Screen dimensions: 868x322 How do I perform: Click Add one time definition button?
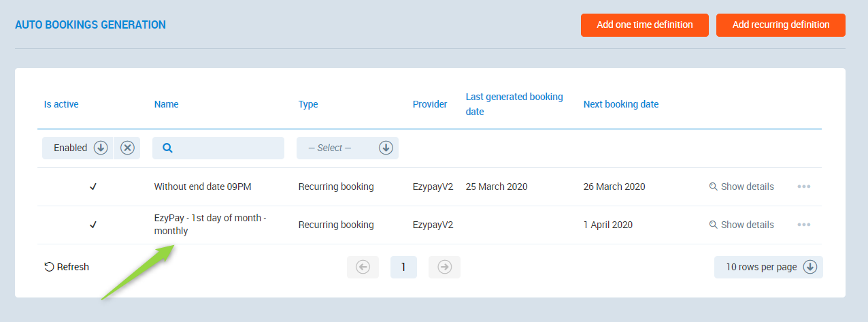pyautogui.click(x=644, y=25)
